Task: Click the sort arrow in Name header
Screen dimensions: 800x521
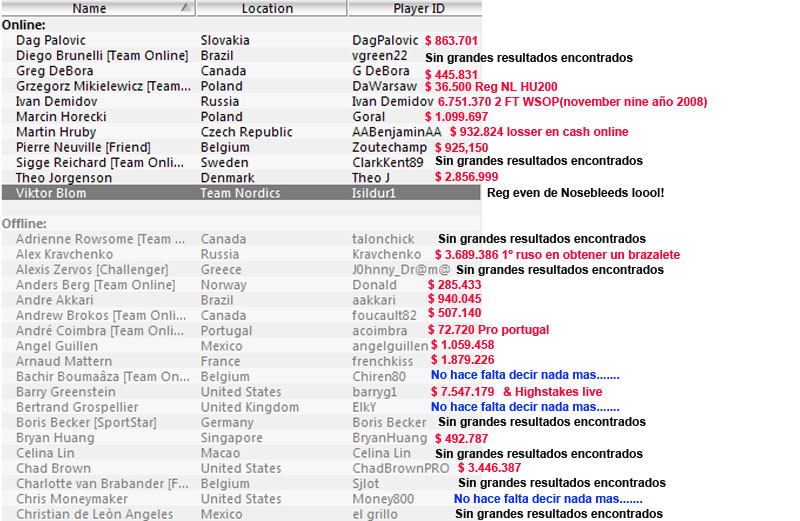Action: [184, 8]
